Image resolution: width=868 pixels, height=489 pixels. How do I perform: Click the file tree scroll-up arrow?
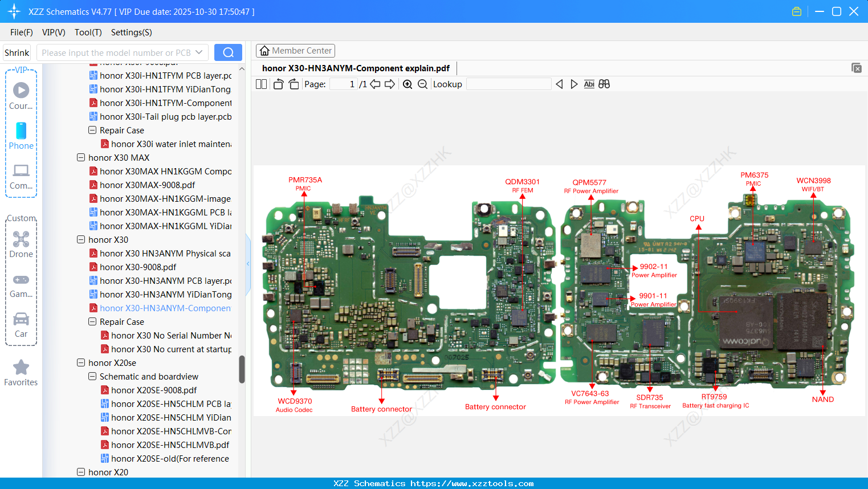click(x=242, y=69)
